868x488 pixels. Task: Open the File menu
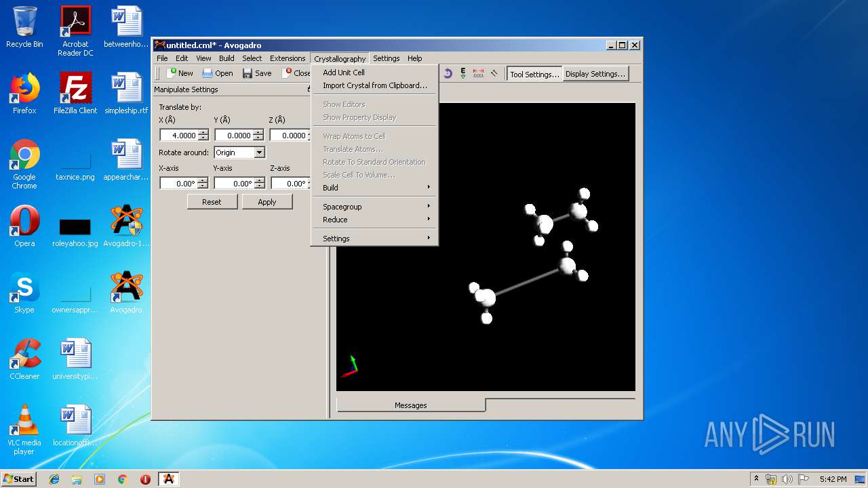[162, 58]
